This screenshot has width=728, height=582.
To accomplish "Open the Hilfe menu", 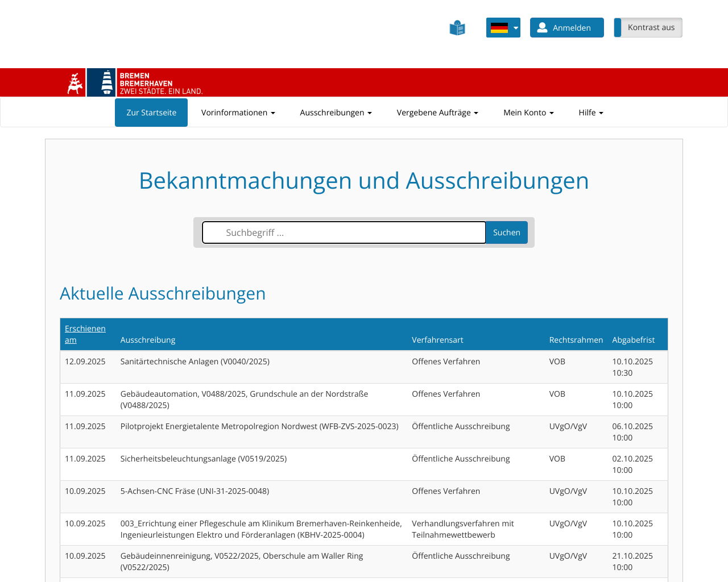I will (x=591, y=113).
